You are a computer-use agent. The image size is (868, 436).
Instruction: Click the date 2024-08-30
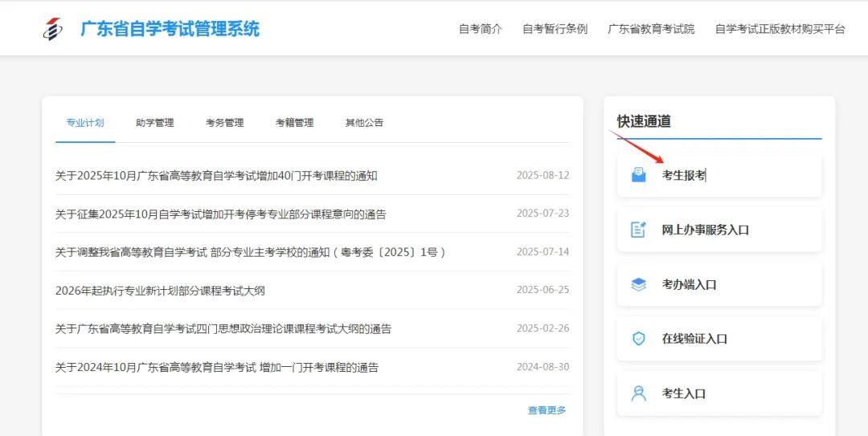543,367
